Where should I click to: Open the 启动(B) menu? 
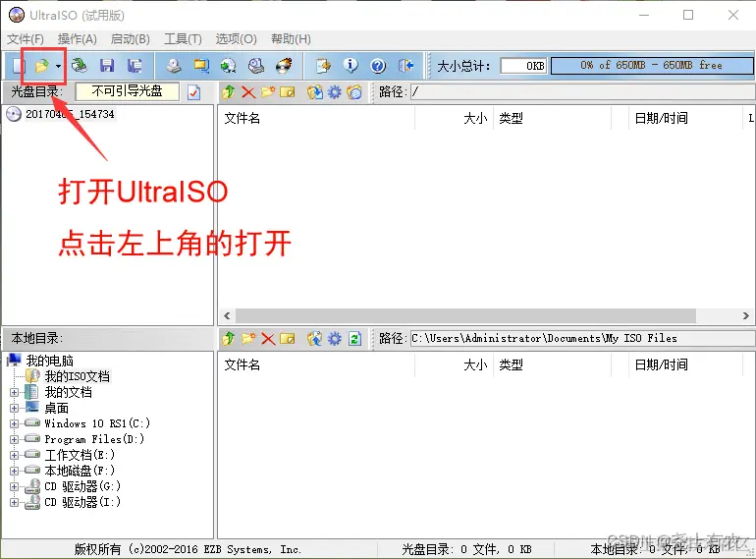pyautogui.click(x=131, y=39)
